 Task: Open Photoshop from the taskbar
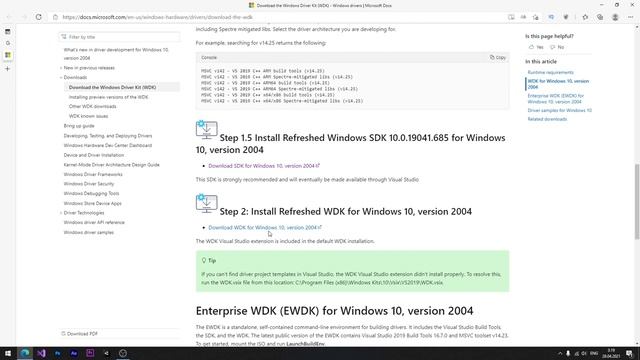click(58, 353)
